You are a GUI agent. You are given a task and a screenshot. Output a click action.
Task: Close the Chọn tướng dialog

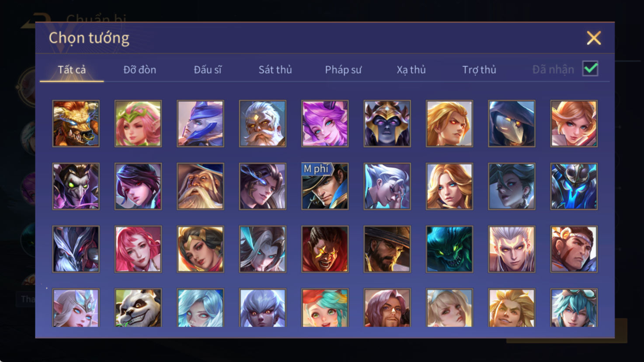point(594,38)
